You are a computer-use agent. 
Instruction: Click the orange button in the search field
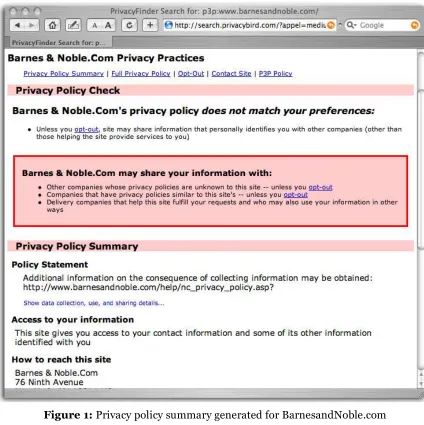[x=414, y=25]
